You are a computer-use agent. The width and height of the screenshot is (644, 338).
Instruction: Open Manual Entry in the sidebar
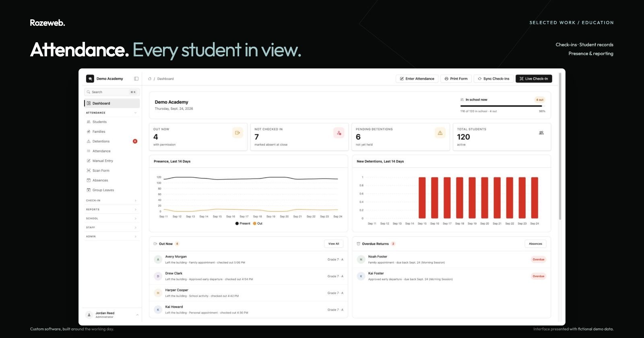coord(112,161)
